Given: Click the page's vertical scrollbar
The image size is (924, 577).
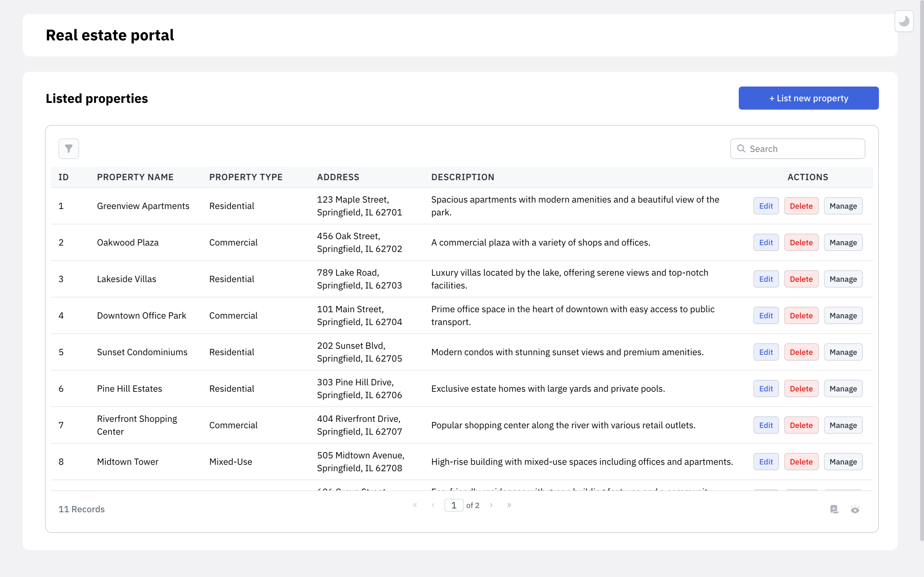Looking at the screenshot, I should click(x=921, y=267).
